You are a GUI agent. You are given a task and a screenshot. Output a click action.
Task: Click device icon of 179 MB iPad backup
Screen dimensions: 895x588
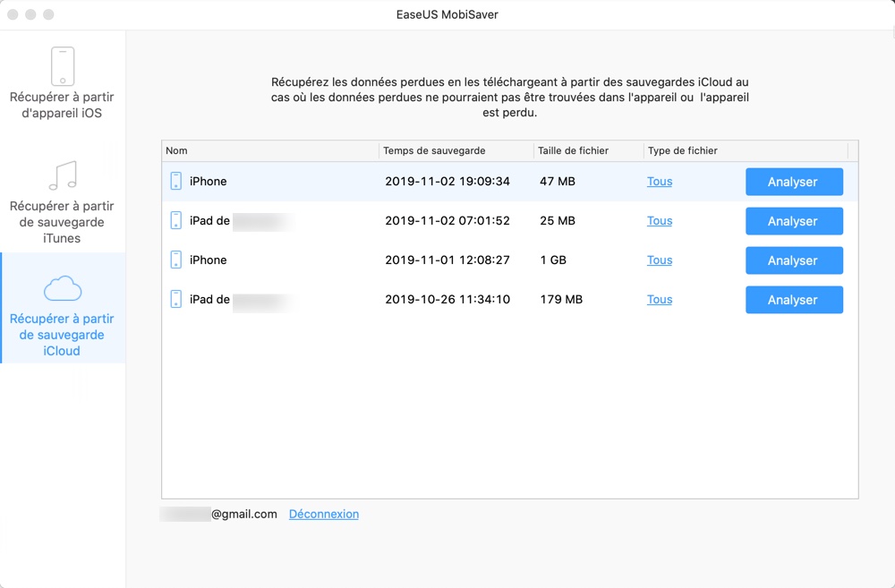coord(176,300)
